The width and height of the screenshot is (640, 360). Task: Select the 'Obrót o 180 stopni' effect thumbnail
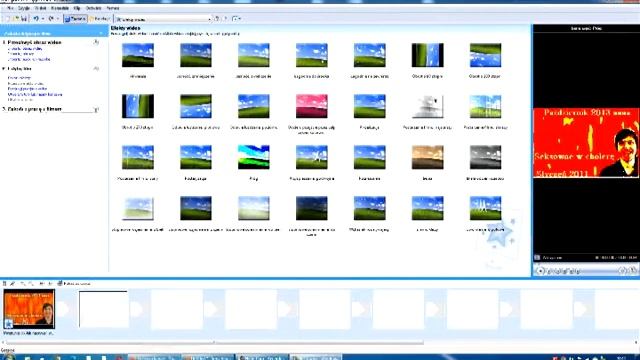click(485, 55)
